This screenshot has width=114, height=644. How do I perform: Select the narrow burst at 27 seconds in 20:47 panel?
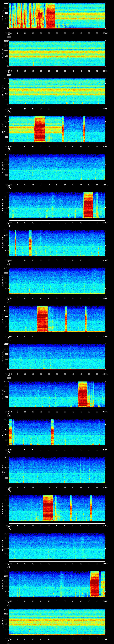point(53,432)
